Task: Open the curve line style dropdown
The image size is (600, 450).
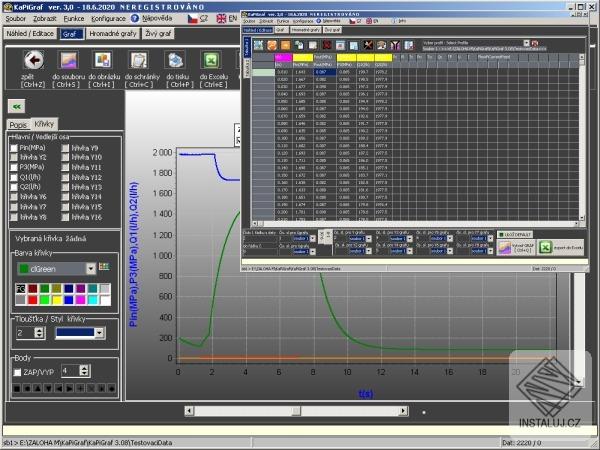Action: point(99,333)
